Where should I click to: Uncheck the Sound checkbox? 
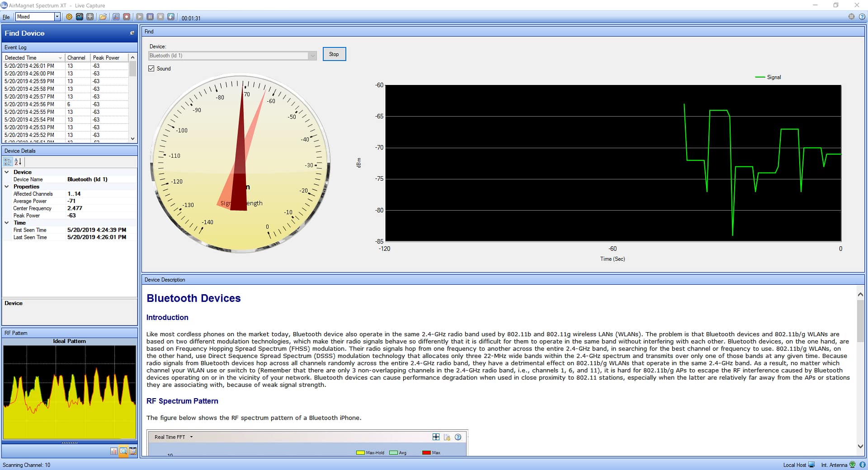(151, 69)
